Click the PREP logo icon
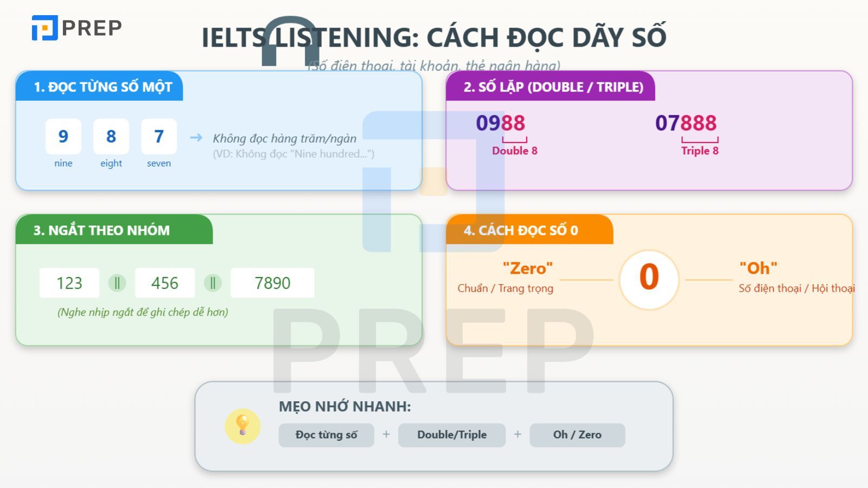Screen dimensions: 868x488 pyautogui.click(x=44, y=28)
